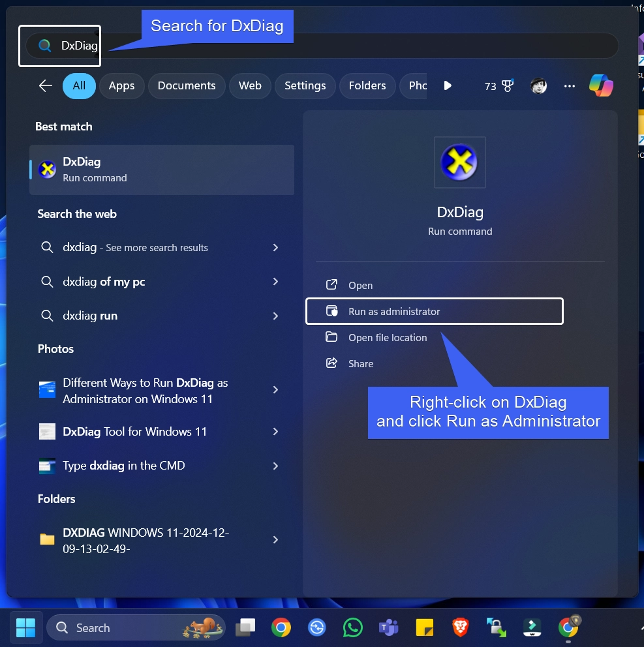
Task: Open Sticky Notes from the taskbar
Action: click(424, 627)
